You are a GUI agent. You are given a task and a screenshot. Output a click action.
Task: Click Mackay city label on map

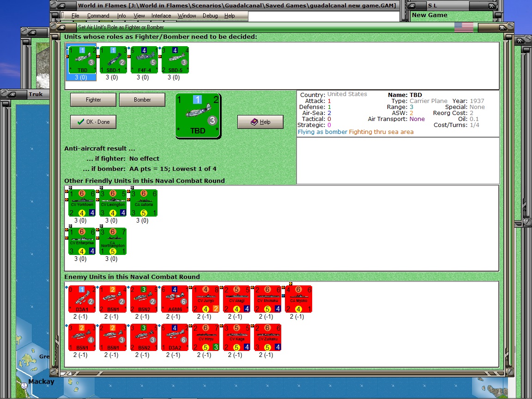pos(42,381)
